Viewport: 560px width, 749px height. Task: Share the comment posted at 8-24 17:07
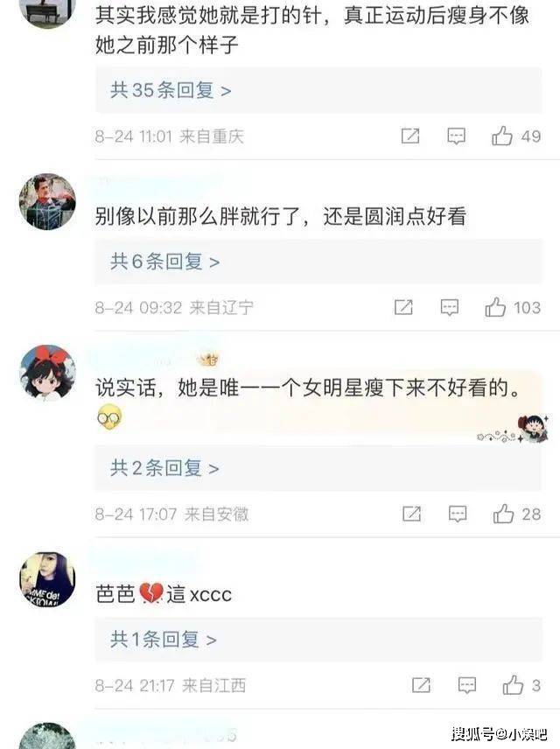click(412, 514)
